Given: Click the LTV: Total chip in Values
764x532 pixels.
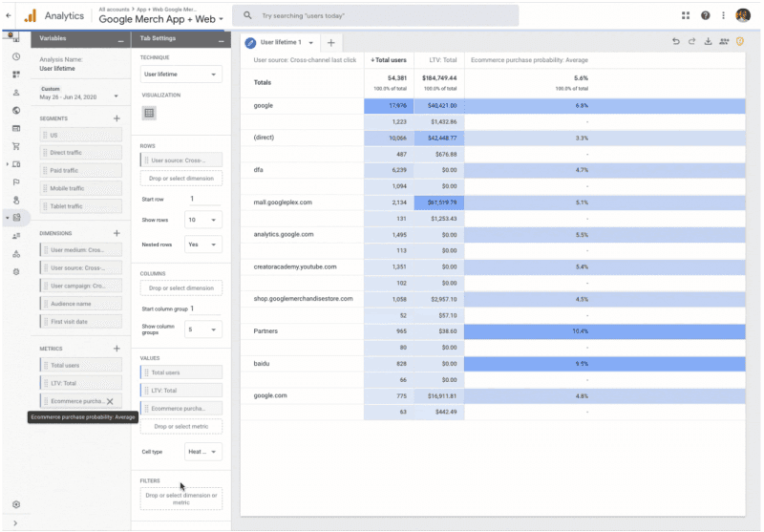Looking at the screenshot, I should tap(181, 391).
